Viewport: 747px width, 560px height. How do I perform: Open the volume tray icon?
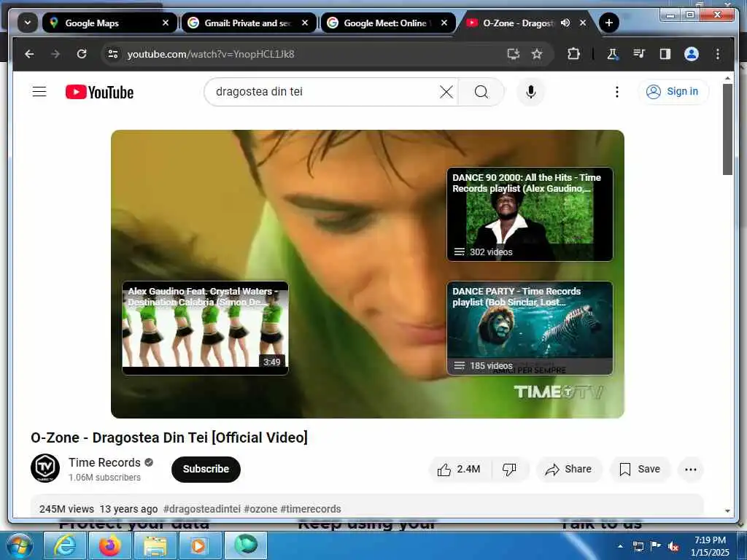point(673,547)
